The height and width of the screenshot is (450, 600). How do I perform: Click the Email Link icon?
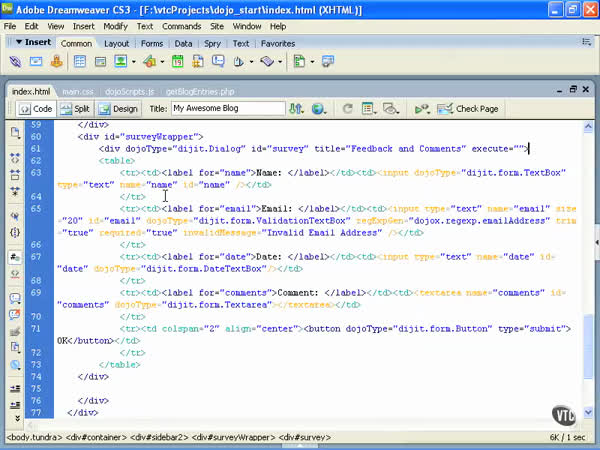tap(36, 62)
